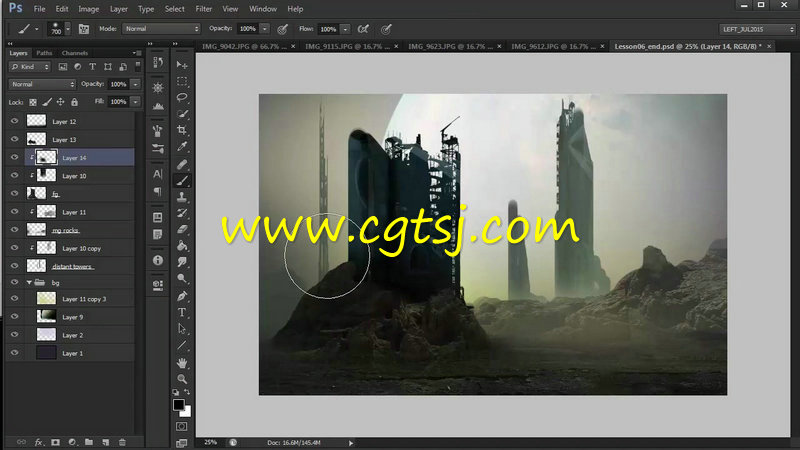Screen dimensions: 800x450
Task: Select the Lasso tool
Action: point(182,97)
